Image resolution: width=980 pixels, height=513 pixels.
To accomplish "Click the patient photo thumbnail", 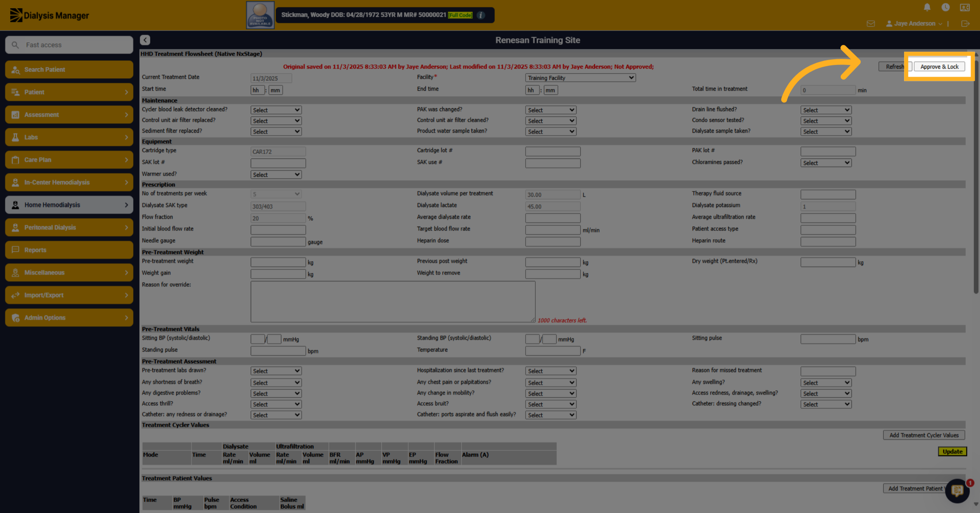I will click(260, 15).
